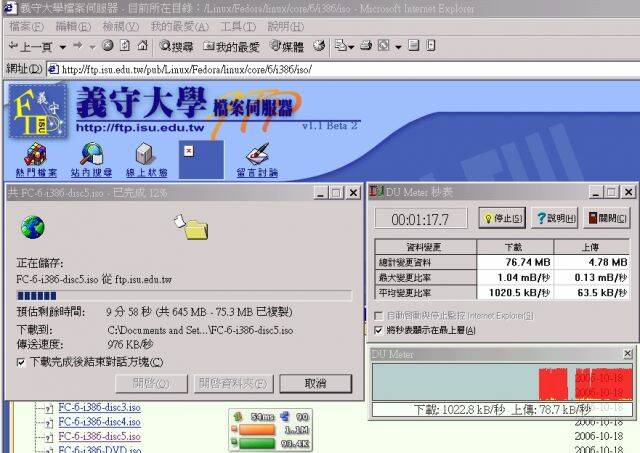Screen dimensions: 640x453
Task: Open FC-6-i386-DVD.iso file link
Action: click(x=100, y=449)
